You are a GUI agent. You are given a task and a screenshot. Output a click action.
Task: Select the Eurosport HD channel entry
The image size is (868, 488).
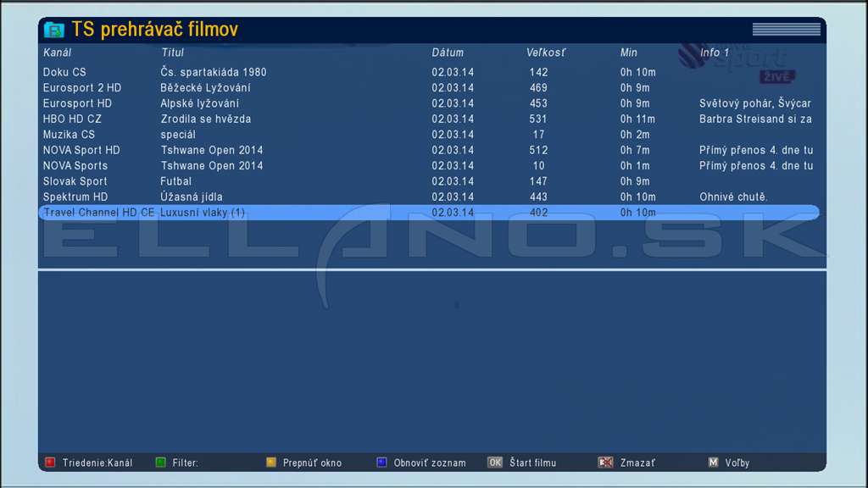[77, 103]
